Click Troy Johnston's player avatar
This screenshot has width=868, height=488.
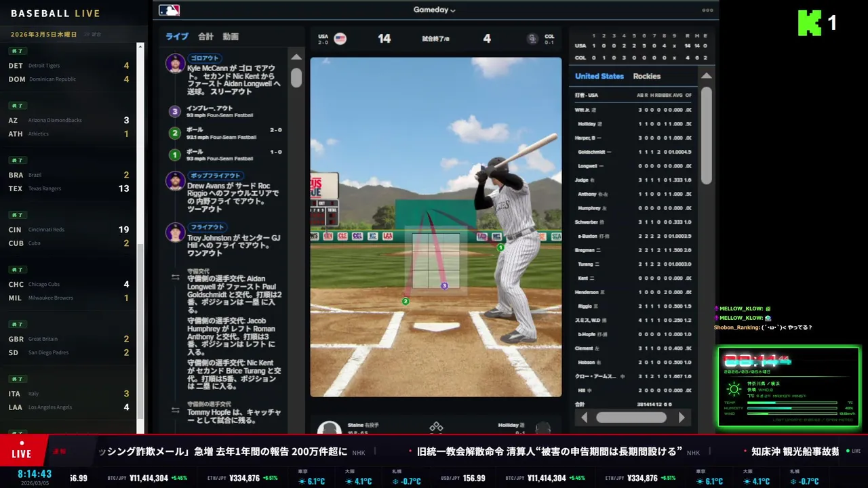[176, 232]
